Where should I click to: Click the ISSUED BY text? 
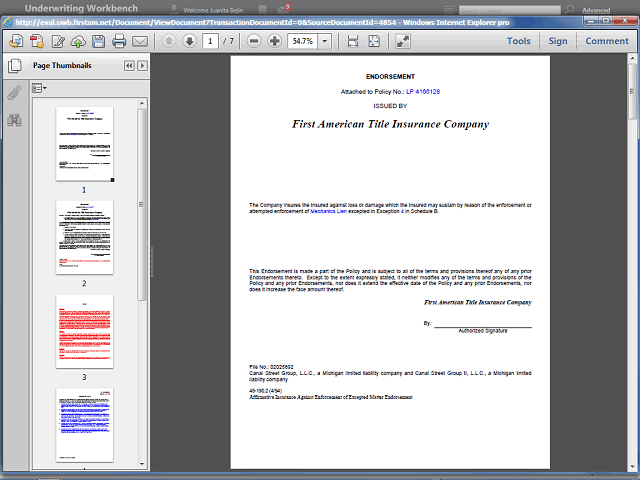tap(390, 106)
